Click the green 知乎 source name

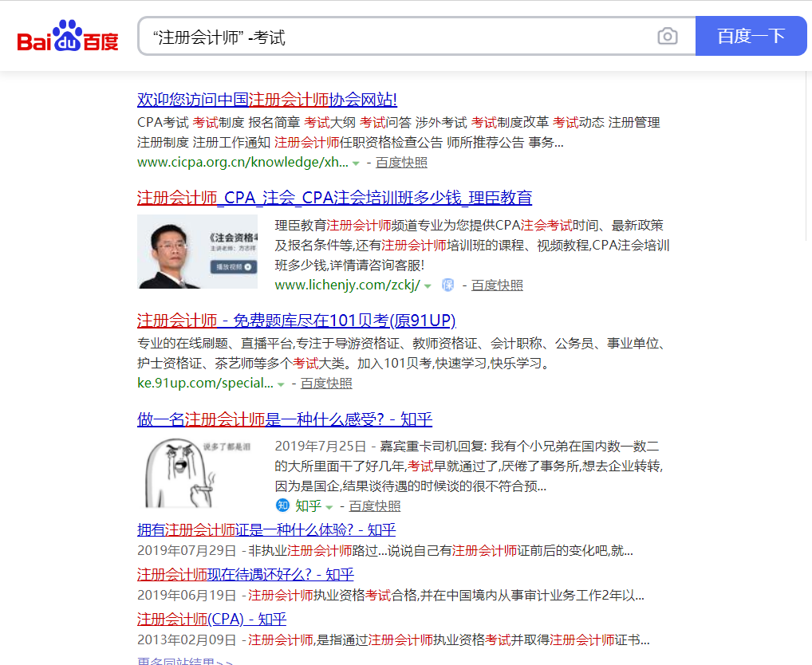click(x=308, y=506)
